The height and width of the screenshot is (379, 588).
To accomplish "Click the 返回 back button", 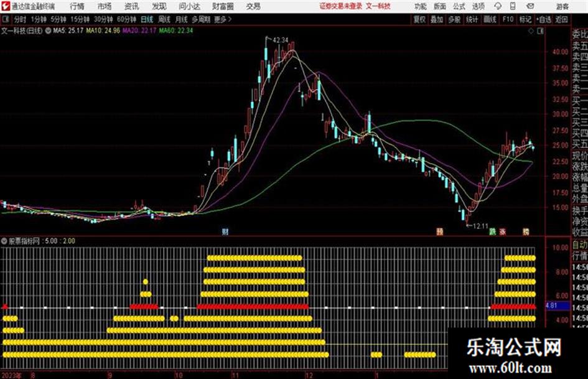I will click(561, 19).
